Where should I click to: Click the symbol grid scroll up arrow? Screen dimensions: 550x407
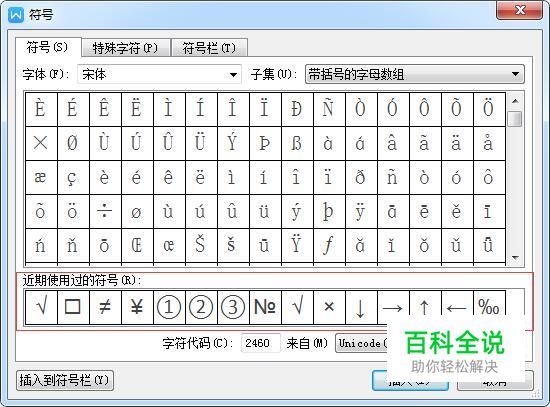click(x=515, y=101)
